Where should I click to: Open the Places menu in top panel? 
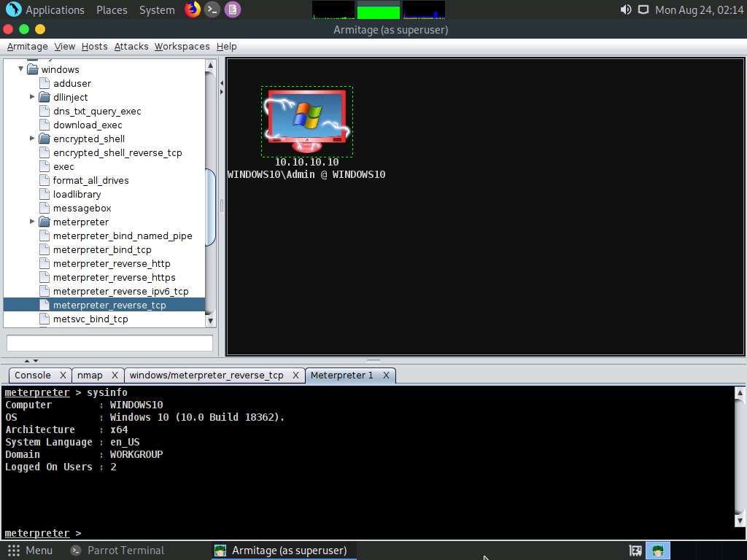tap(112, 10)
